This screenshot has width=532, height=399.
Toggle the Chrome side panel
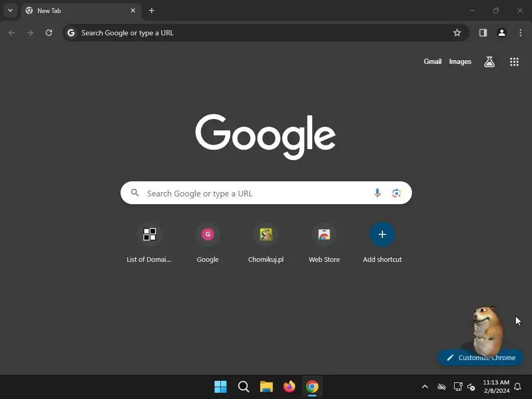point(483,33)
